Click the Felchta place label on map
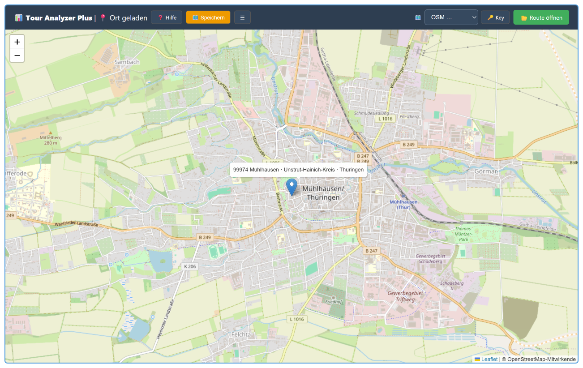This screenshot has width=583, height=368. [241, 334]
